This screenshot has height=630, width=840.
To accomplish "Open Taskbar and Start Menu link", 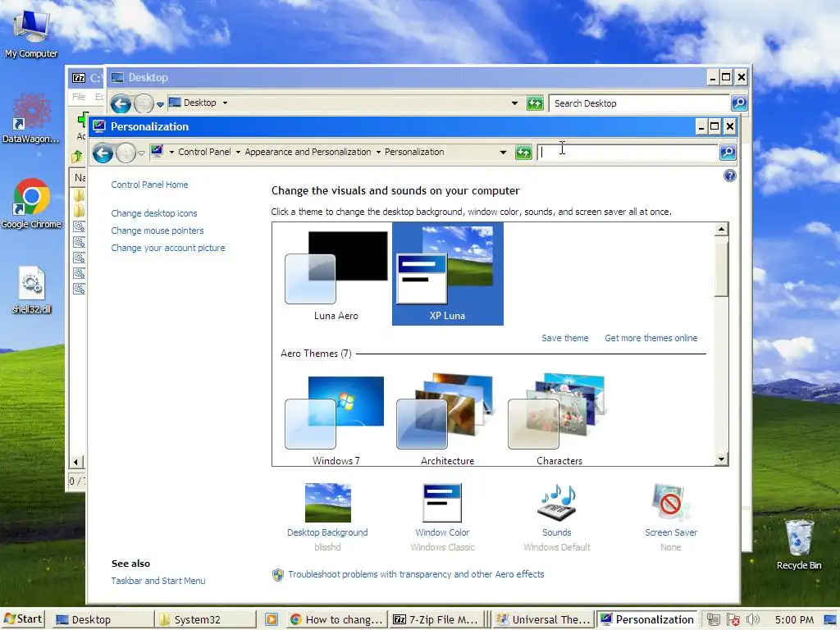I will [158, 581].
